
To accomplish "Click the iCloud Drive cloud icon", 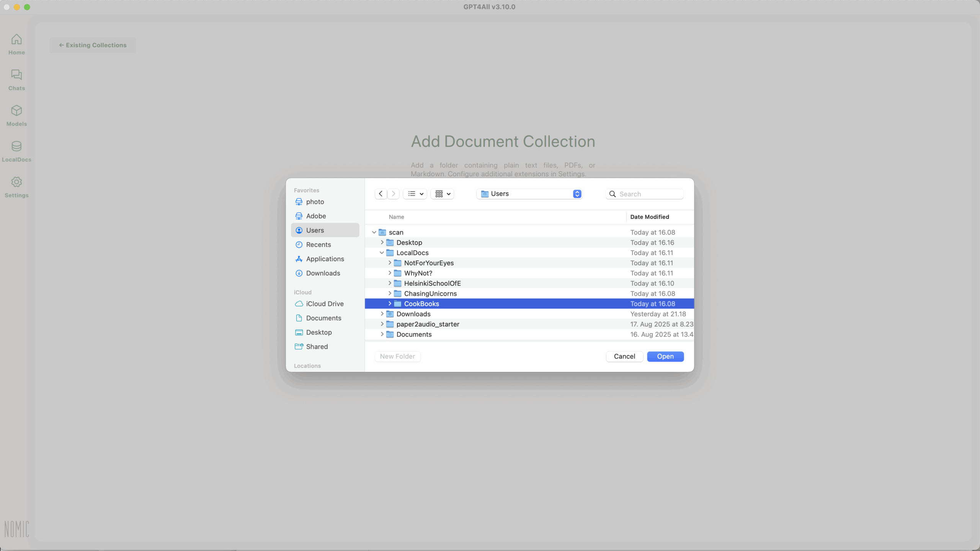I will pos(299,304).
